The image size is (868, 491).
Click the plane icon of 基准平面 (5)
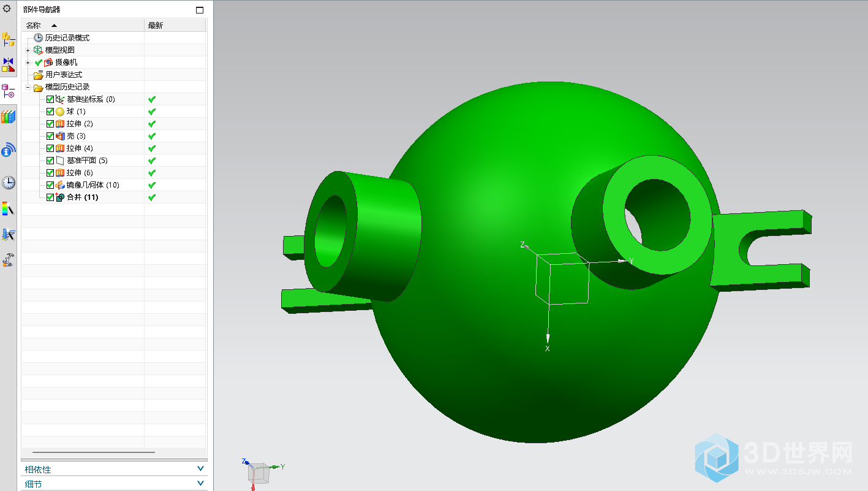60,161
